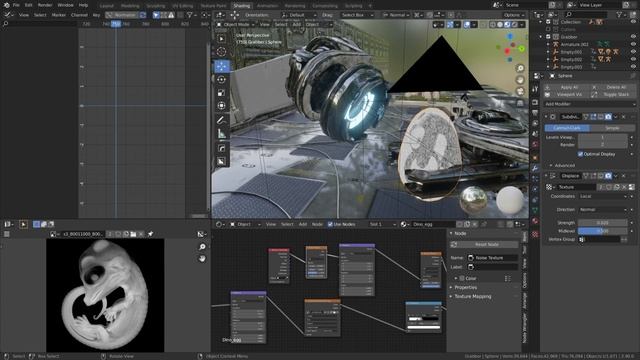Image resolution: width=640 pixels, height=360 pixels.
Task: Toggle Displace modifier render camera icon
Action: coord(608,176)
